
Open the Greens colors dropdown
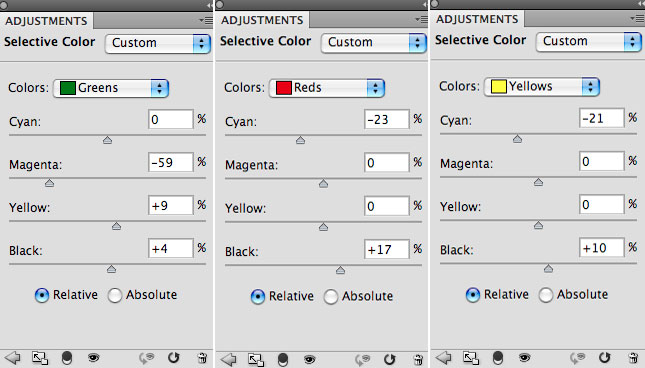(111, 88)
